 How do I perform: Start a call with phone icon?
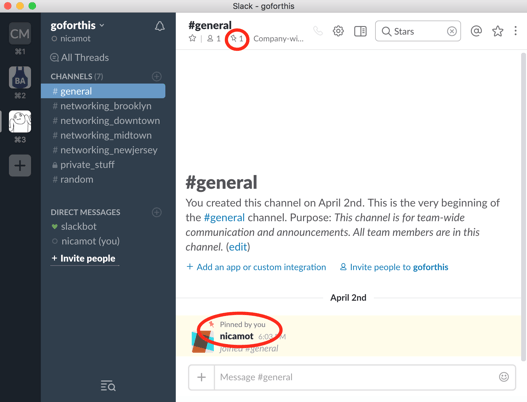click(318, 31)
